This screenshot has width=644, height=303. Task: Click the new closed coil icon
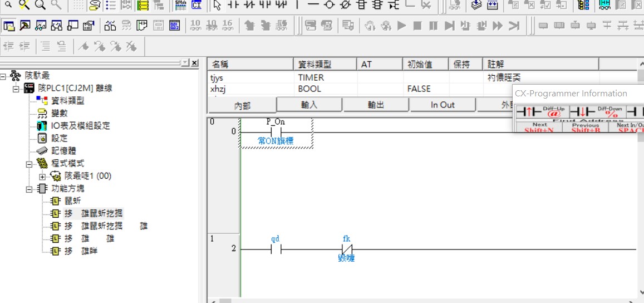345,6
